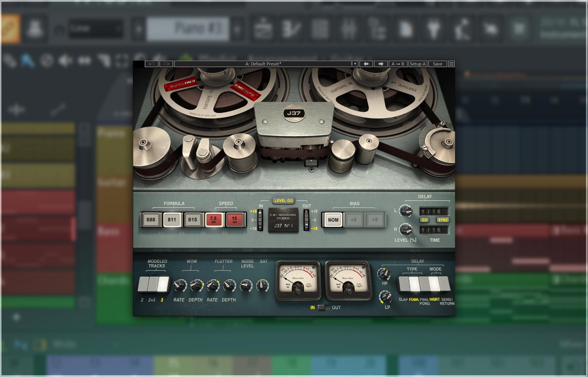Click the SAT saturation knob

pyautogui.click(x=262, y=286)
